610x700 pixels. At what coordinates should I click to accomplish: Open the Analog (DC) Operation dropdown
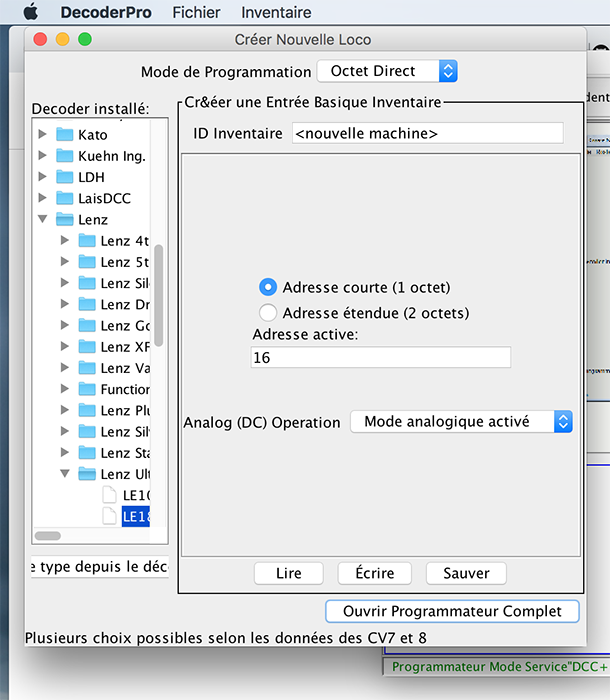click(461, 421)
